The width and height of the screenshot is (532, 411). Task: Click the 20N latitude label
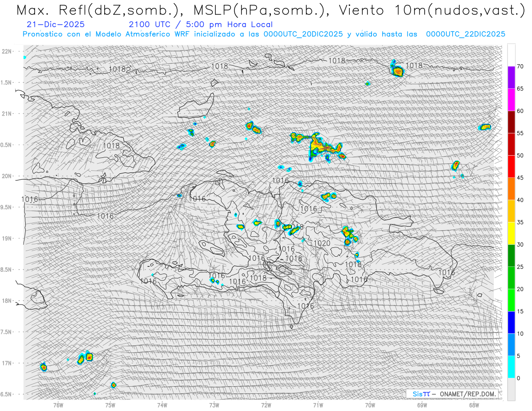click(x=7, y=176)
